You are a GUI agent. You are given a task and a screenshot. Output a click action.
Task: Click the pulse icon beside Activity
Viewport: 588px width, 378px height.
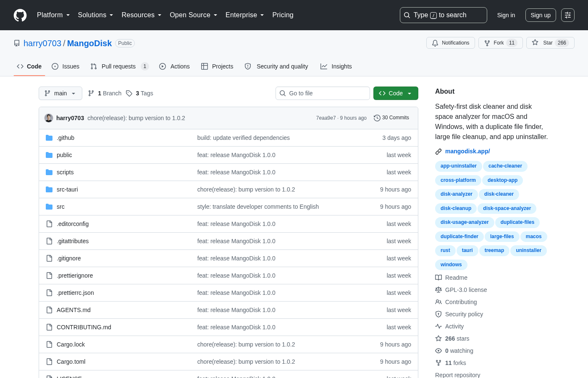[x=438, y=326]
